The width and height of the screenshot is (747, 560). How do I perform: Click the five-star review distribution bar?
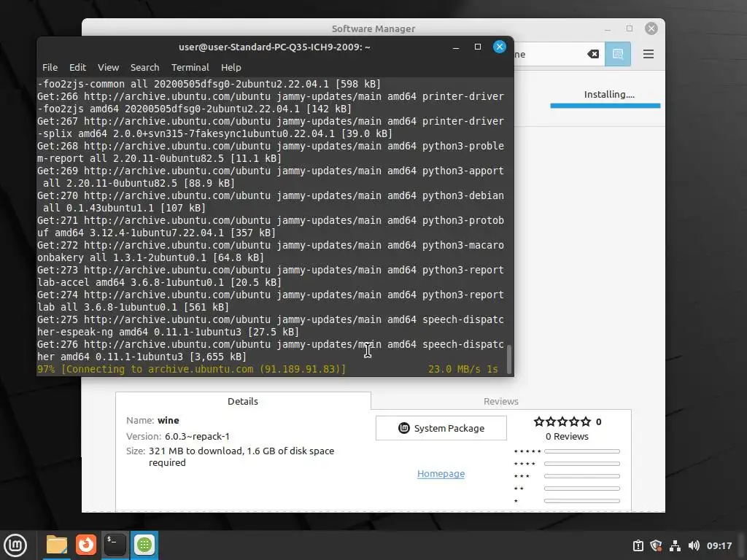point(581,451)
